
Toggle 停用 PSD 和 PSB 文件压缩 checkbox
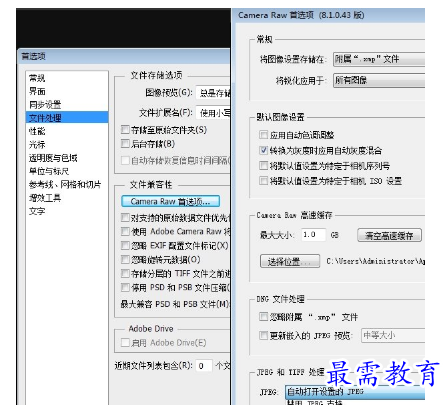(125, 287)
